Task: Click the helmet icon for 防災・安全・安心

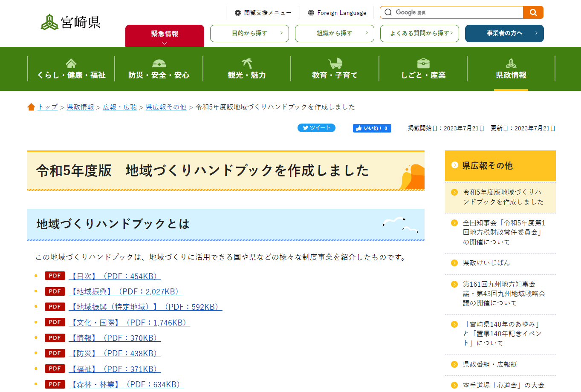Action: point(158,63)
